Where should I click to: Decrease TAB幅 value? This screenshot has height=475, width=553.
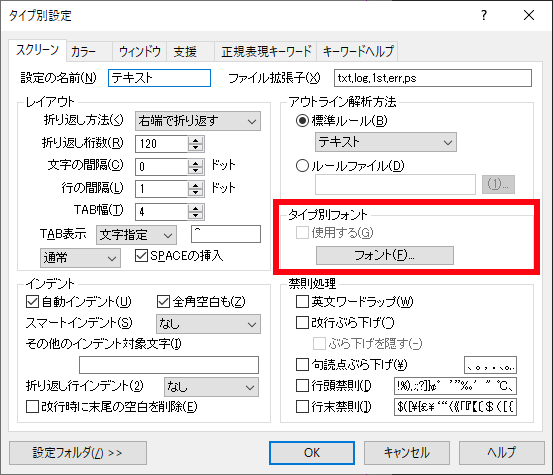coord(195,216)
